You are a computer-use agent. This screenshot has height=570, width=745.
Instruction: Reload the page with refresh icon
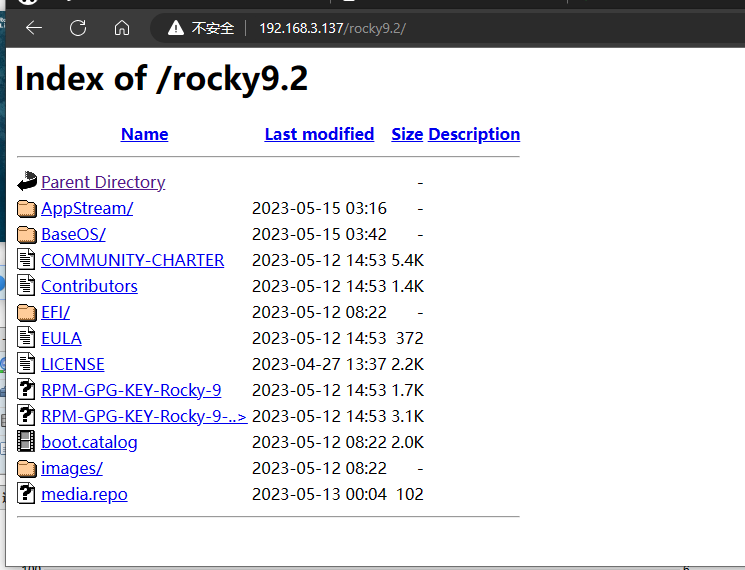pos(78,28)
